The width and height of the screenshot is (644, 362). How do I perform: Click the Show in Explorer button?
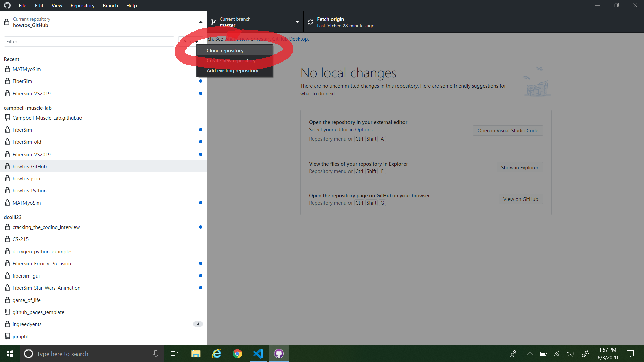pyautogui.click(x=520, y=167)
